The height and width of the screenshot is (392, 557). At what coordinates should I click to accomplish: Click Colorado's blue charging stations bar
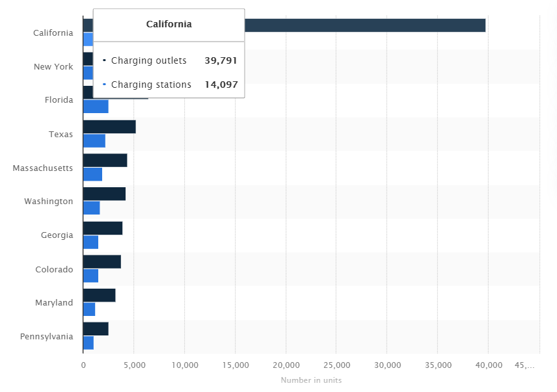coord(90,276)
